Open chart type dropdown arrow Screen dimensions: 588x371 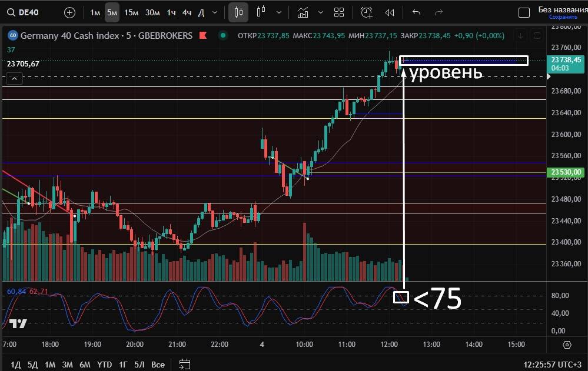(x=279, y=12)
